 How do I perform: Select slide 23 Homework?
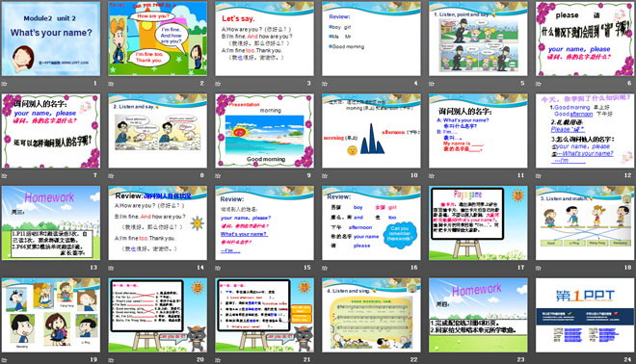478,315
